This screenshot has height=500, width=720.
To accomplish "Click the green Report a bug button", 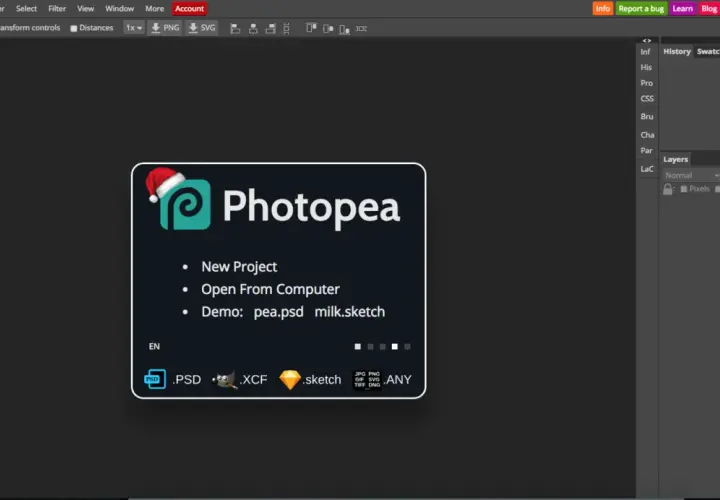I will 641,9.
